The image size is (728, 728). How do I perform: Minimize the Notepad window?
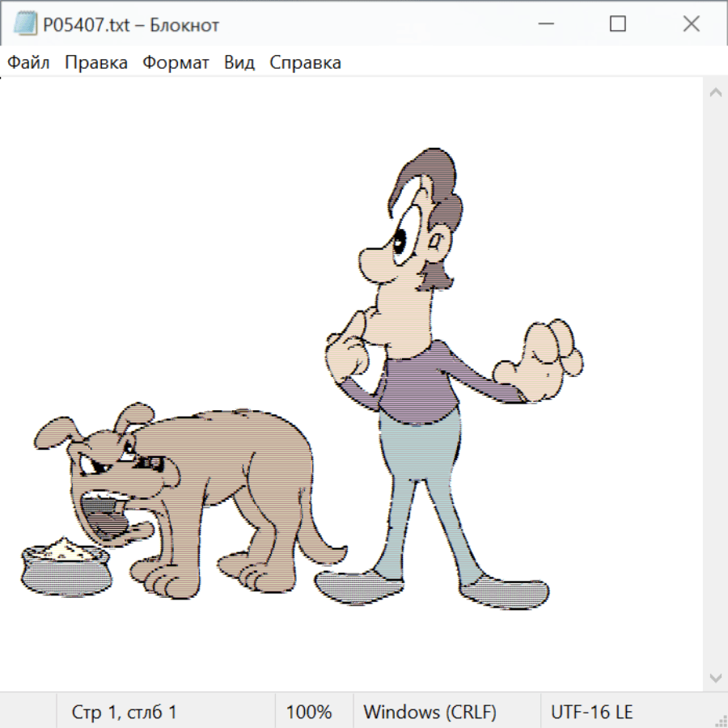click(544, 24)
